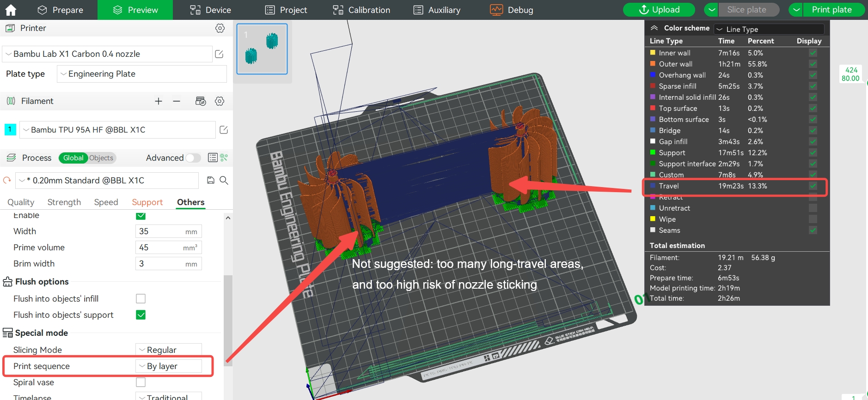Click the green preset compare icon
868x400 pixels.
click(224, 158)
